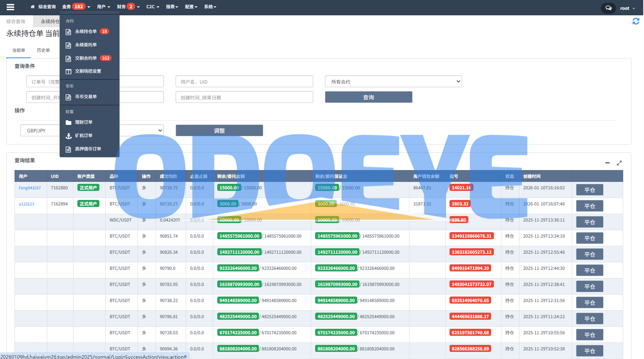644x359 pixels.
Task: Focus the 用户名、UID input field
Action: point(244,82)
